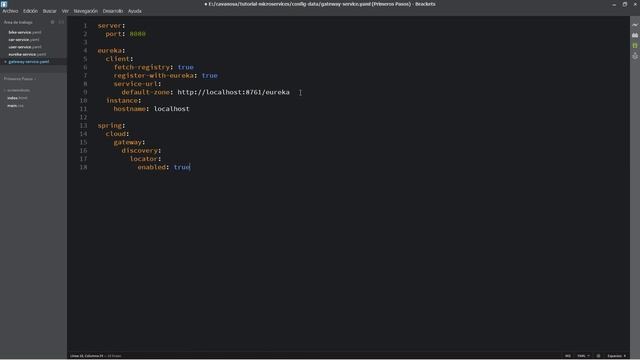Click the split view icon in sidebar header
This screenshot has width=640, height=360.
(61, 22)
